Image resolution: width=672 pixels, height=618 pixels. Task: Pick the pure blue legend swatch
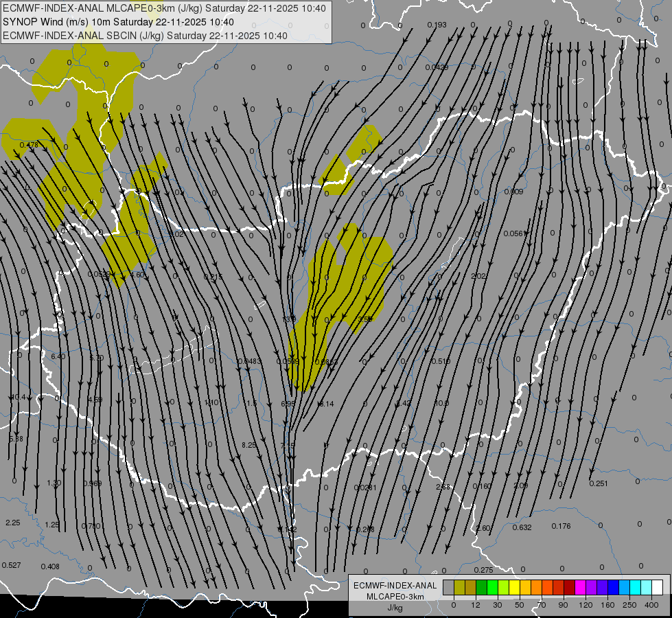tap(613, 587)
